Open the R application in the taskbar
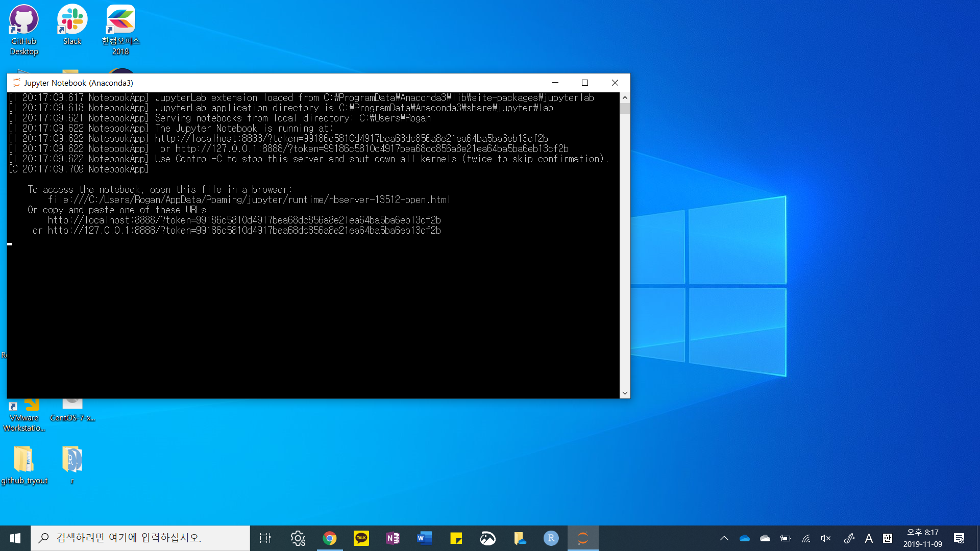980x551 pixels. pyautogui.click(x=551, y=538)
